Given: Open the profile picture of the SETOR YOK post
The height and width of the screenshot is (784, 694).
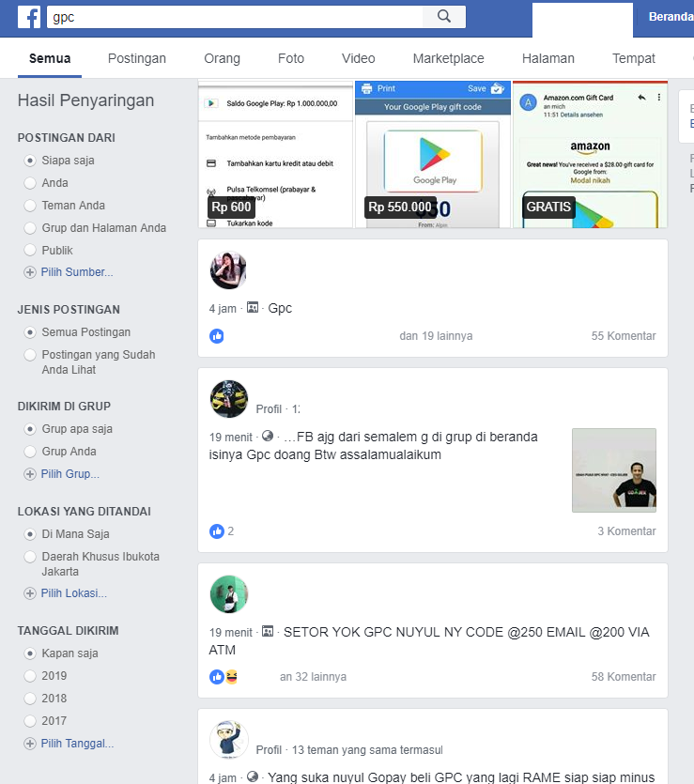Looking at the screenshot, I should coord(229,594).
